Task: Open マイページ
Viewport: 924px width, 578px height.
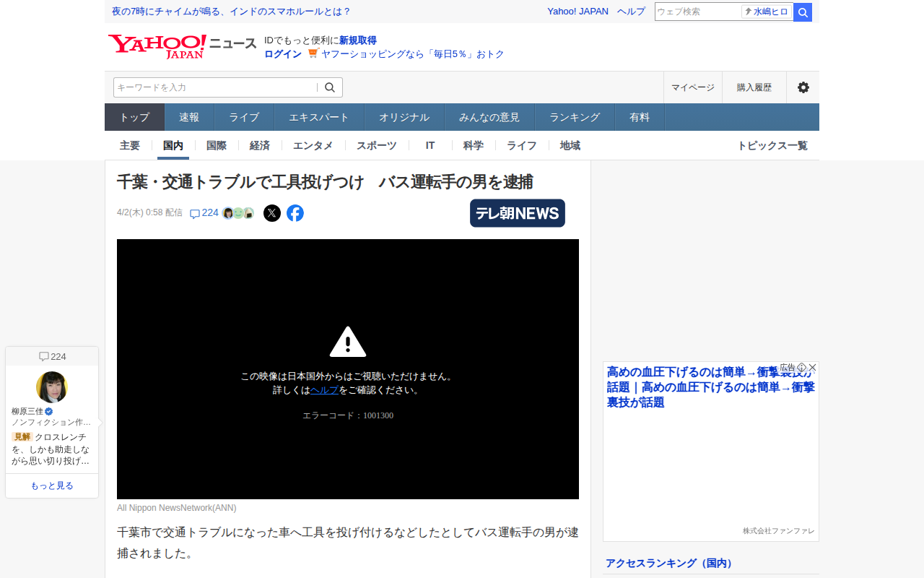Action: click(x=693, y=87)
